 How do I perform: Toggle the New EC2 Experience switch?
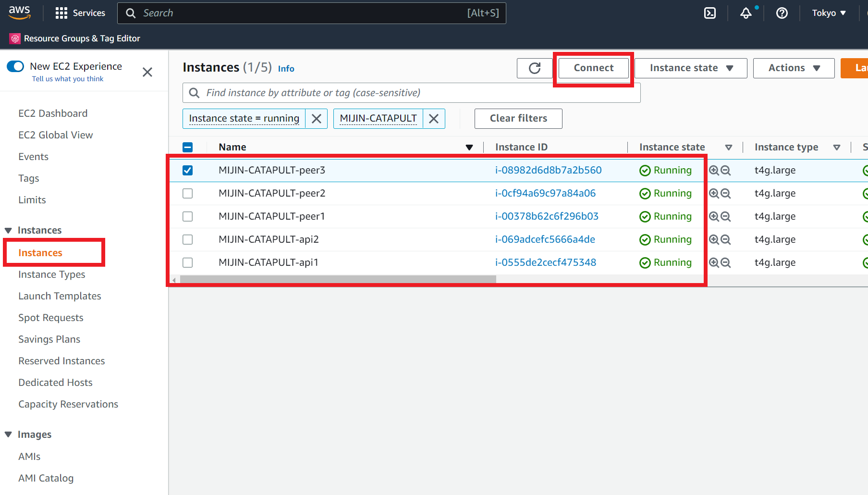(15, 66)
